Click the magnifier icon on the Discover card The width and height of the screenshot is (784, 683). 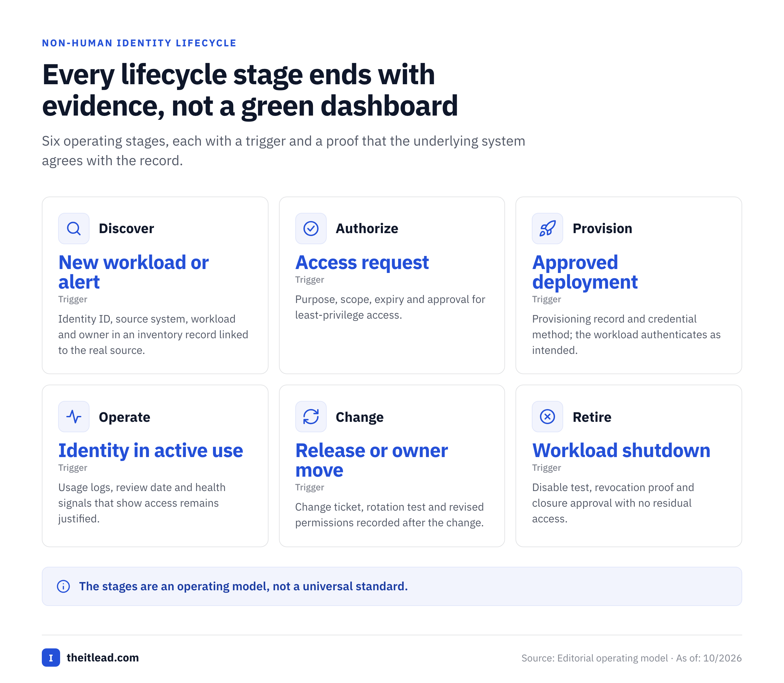[73, 229]
